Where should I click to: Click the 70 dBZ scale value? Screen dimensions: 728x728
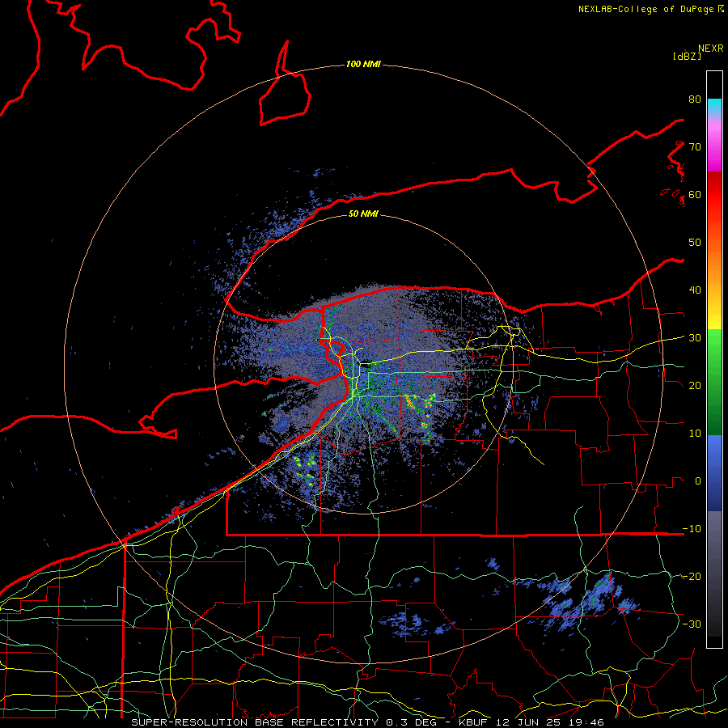(695, 146)
